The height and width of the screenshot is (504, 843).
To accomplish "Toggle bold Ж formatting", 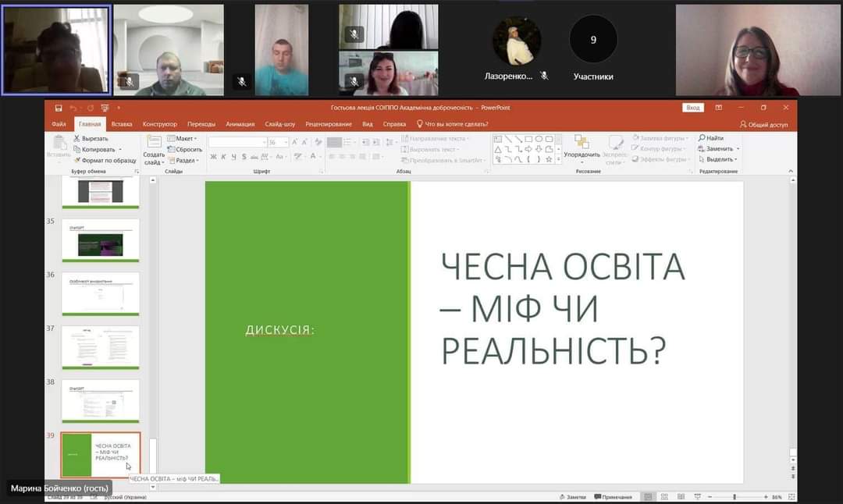I will tap(213, 157).
